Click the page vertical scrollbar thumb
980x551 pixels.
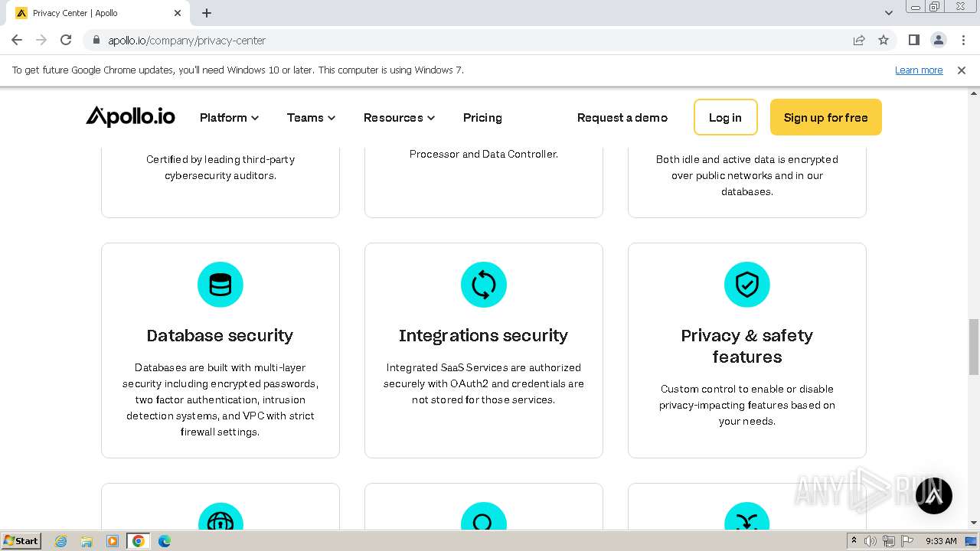[974, 347]
